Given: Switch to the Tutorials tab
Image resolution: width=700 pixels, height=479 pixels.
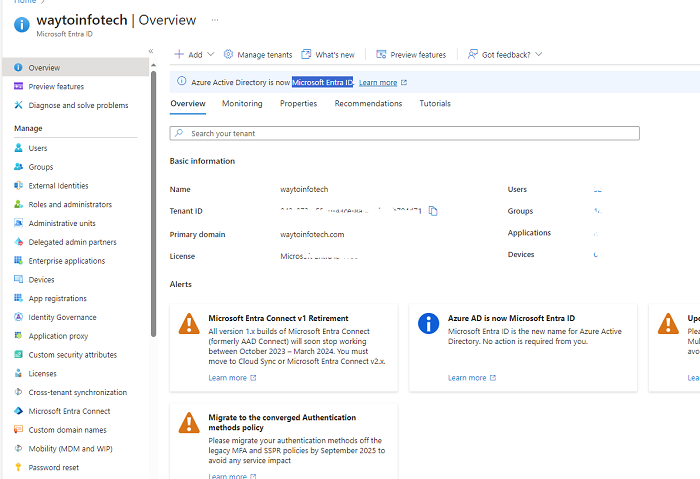Looking at the screenshot, I should (x=435, y=104).
